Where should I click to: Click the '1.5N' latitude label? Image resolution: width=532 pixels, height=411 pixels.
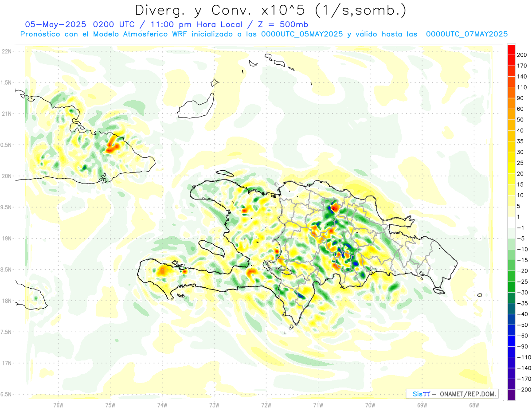(6, 82)
